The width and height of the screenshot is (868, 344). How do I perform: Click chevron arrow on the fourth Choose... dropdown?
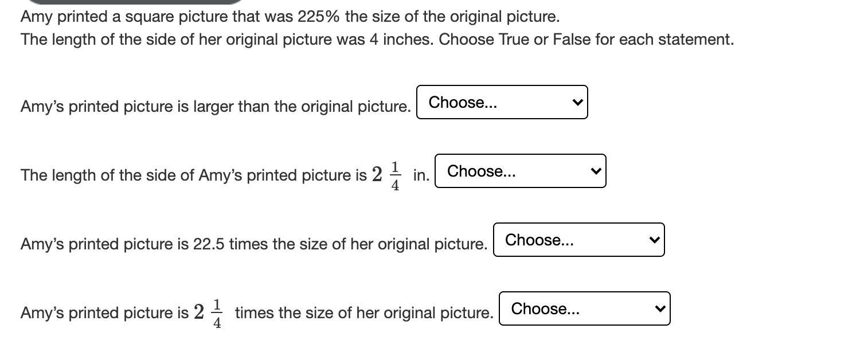pyautogui.click(x=660, y=309)
